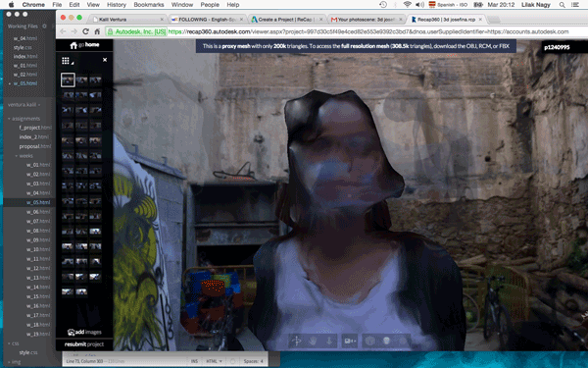
Task: Click Spaces: 4 indentation setting
Action: click(253, 361)
